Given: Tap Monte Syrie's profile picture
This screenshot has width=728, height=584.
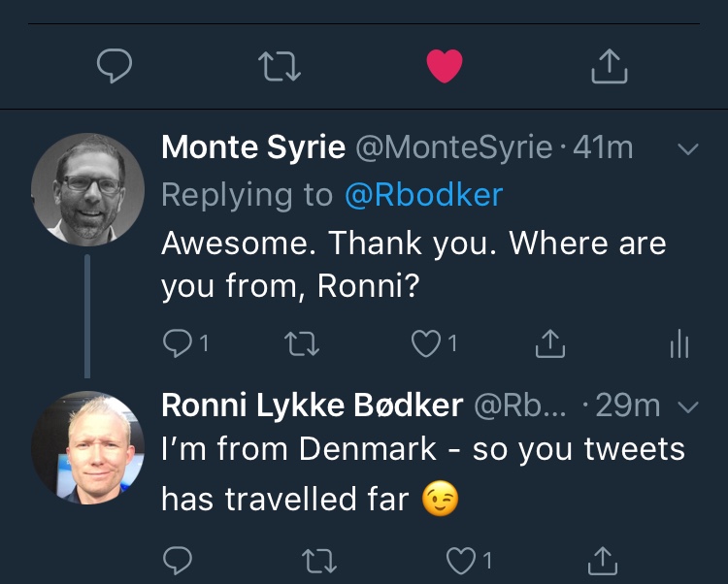Looking at the screenshot, I should point(88,189).
